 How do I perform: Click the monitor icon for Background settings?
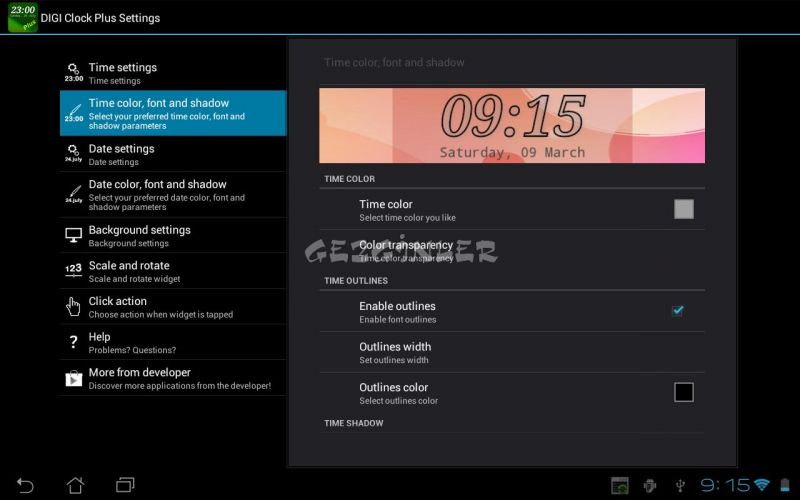point(73,235)
